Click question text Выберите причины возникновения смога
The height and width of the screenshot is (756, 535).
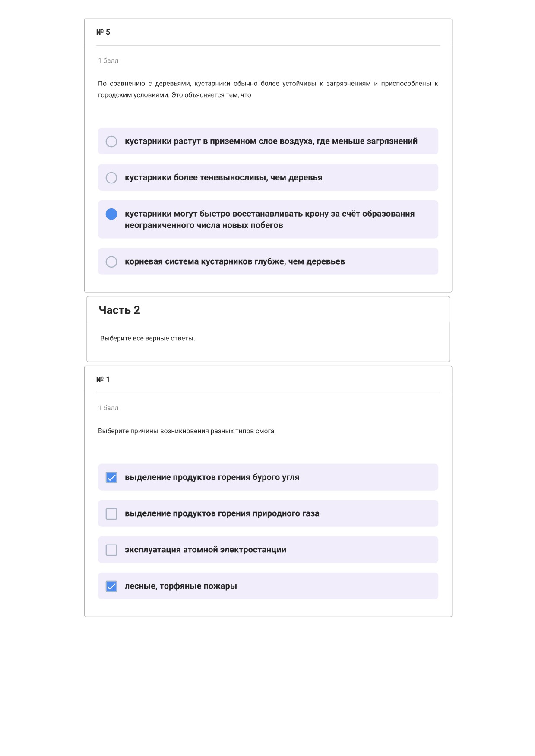187,431
